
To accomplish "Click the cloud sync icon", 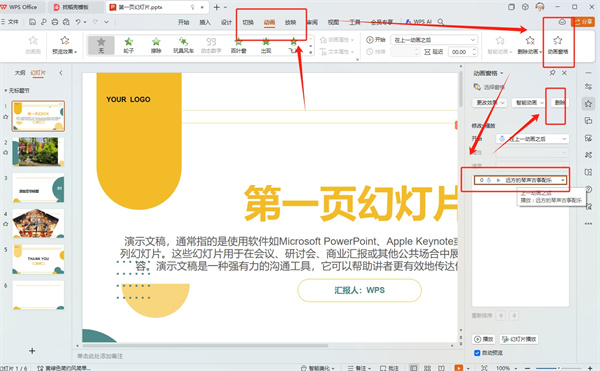I will click(562, 22).
